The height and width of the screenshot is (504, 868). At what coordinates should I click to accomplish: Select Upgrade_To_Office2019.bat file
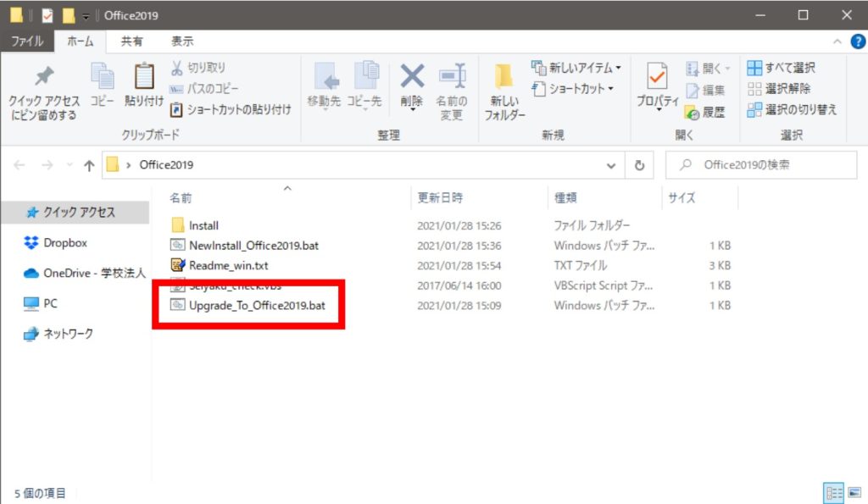click(x=248, y=306)
